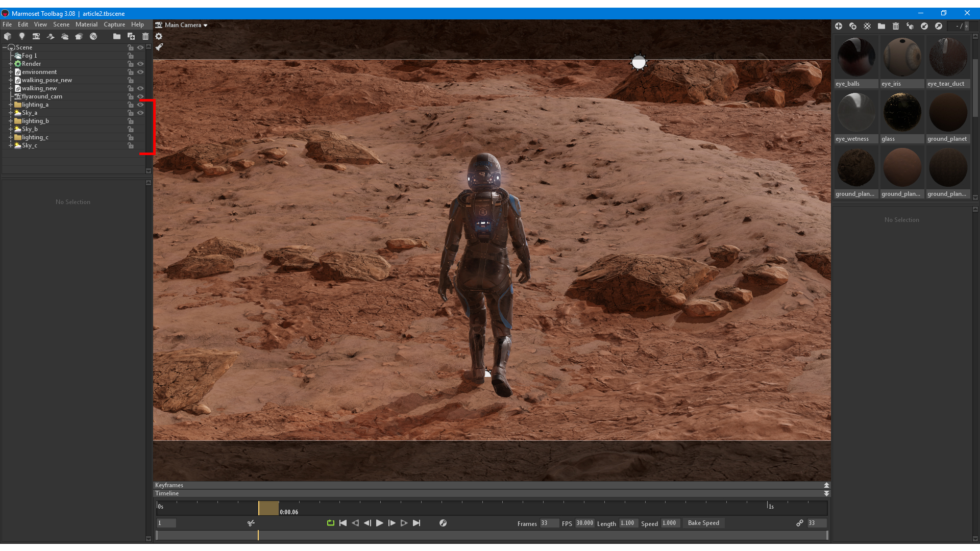Click the link icon beside 33 field
Viewport: 980px width, 551px height.
(x=800, y=523)
